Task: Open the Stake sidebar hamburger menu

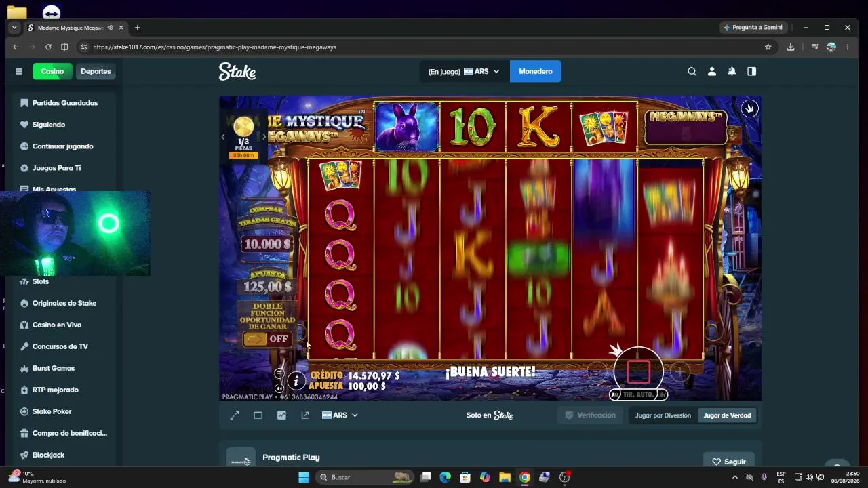Action: [19, 71]
